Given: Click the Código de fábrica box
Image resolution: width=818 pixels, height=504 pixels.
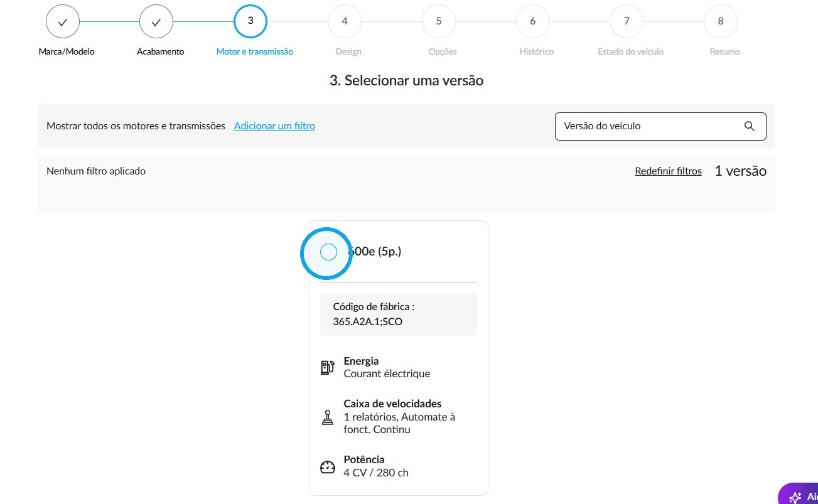Looking at the screenshot, I should (x=399, y=314).
